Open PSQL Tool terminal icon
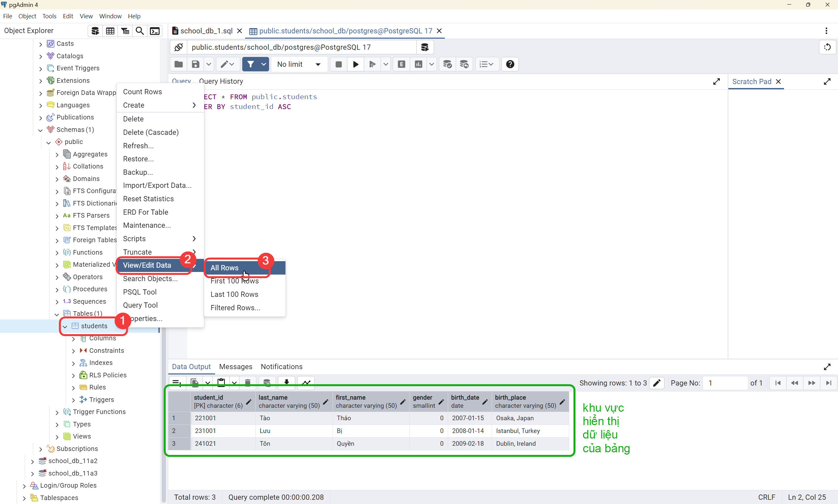The height and width of the screenshot is (504, 838). pyautogui.click(x=155, y=31)
